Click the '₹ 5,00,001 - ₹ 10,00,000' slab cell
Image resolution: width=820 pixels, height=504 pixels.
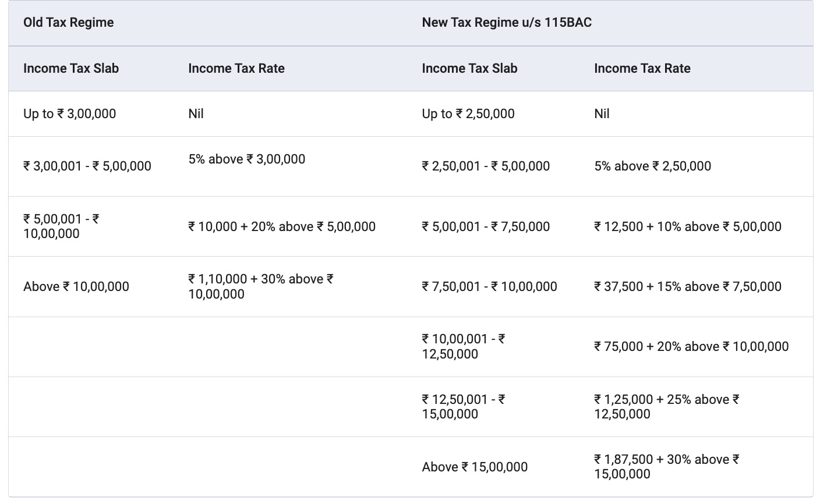pos(62,226)
